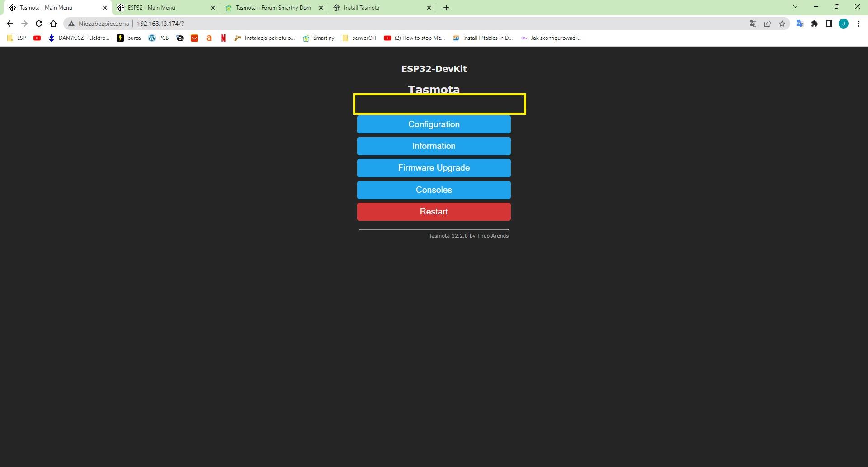The width and height of the screenshot is (868, 467).
Task: Click the red Restart button
Action: pyautogui.click(x=434, y=212)
